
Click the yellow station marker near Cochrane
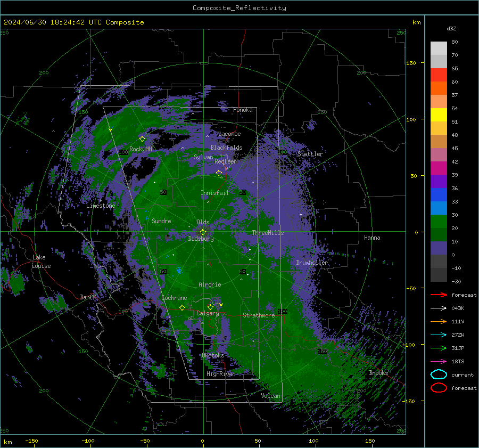click(182, 307)
